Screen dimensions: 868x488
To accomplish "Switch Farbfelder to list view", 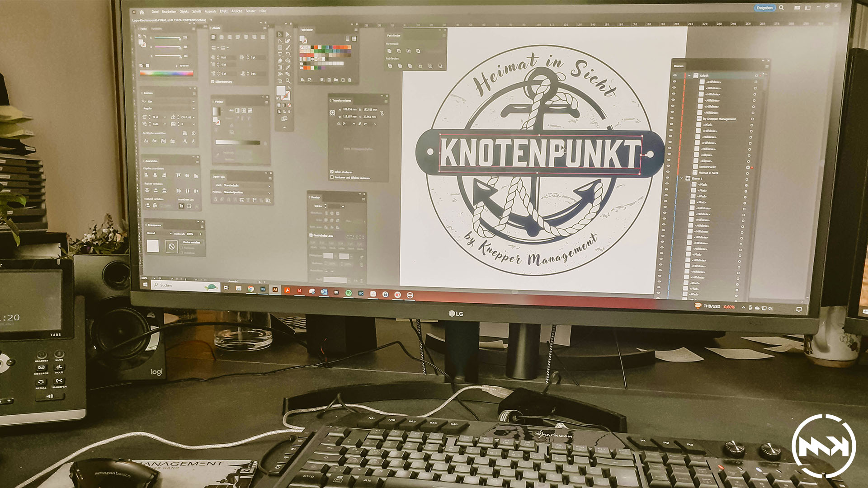I will point(348,39).
